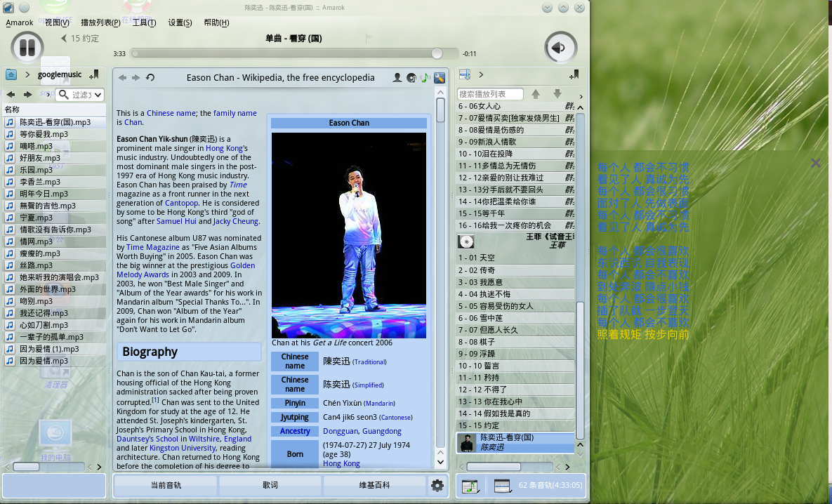Expand the googlemusic breadcrumb chevron
This screenshot has width=832, height=504.
pyautogui.click(x=27, y=75)
